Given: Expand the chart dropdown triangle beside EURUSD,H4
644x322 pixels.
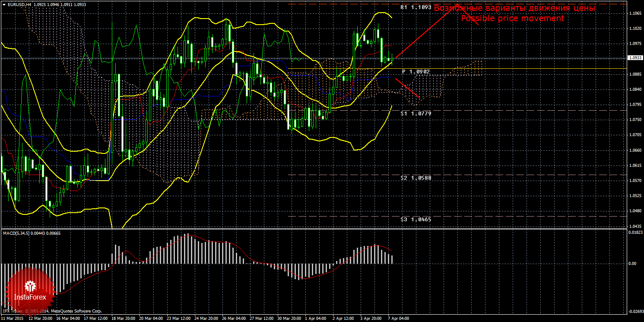Looking at the screenshot, I should pyautogui.click(x=3, y=4).
